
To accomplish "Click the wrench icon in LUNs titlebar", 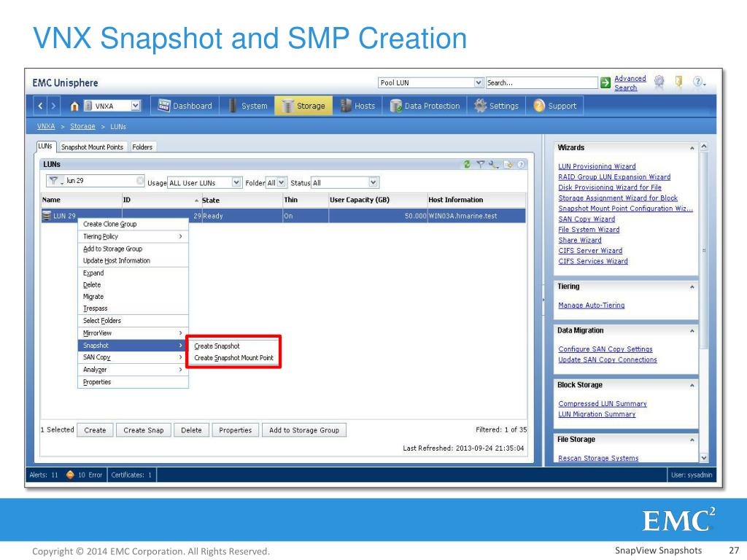I will tap(494, 164).
